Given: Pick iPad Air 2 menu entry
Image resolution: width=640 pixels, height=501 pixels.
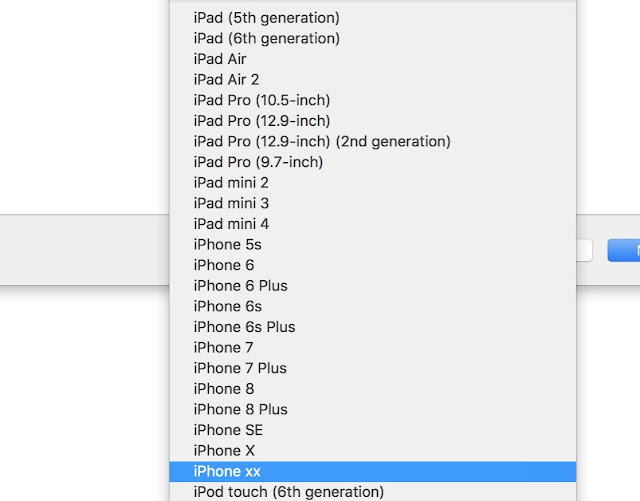Looking at the screenshot, I should coord(372,80).
